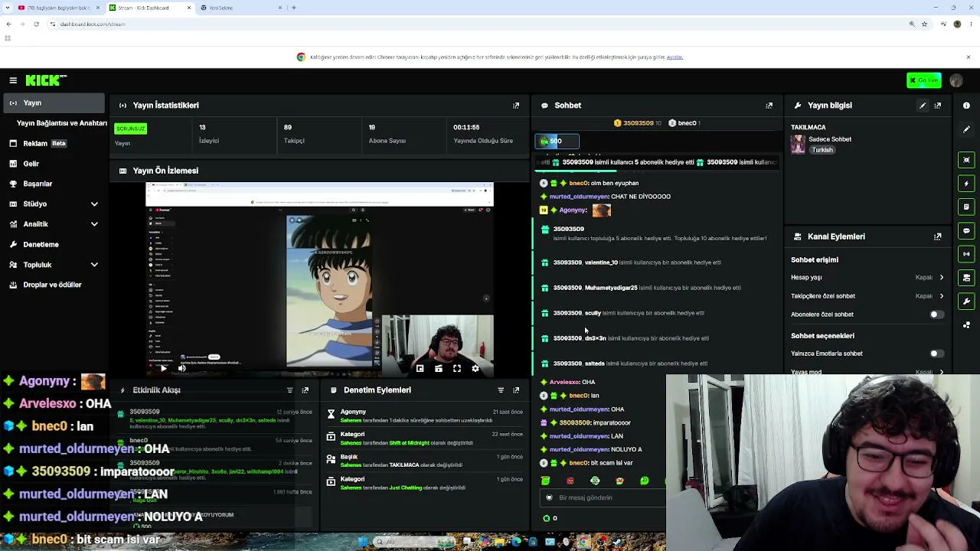
Task: Select the first green emote in chat
Action: 545,481
